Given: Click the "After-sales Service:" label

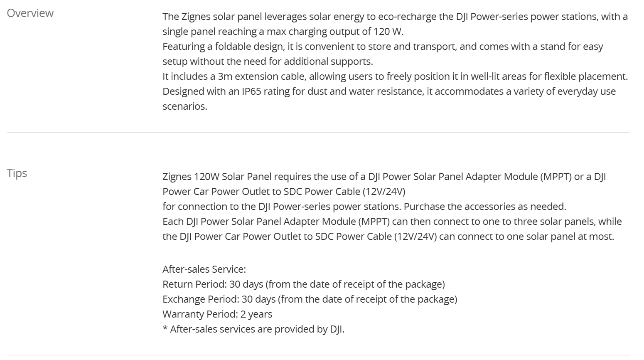Looking at the screenshot, I should click(204, 269).
